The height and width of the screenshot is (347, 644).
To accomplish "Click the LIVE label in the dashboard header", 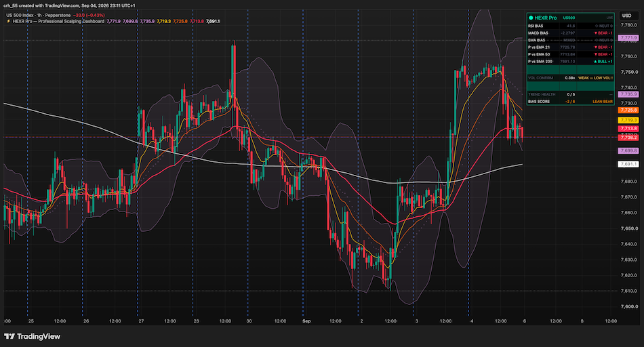I will coord(609,18).
